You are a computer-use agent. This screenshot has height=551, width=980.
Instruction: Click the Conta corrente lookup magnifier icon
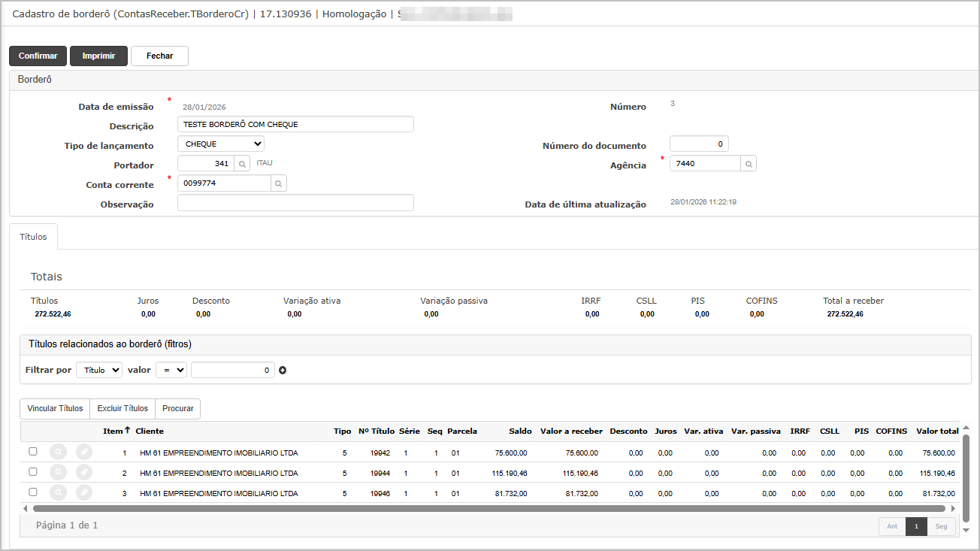(x=278, y=183)
